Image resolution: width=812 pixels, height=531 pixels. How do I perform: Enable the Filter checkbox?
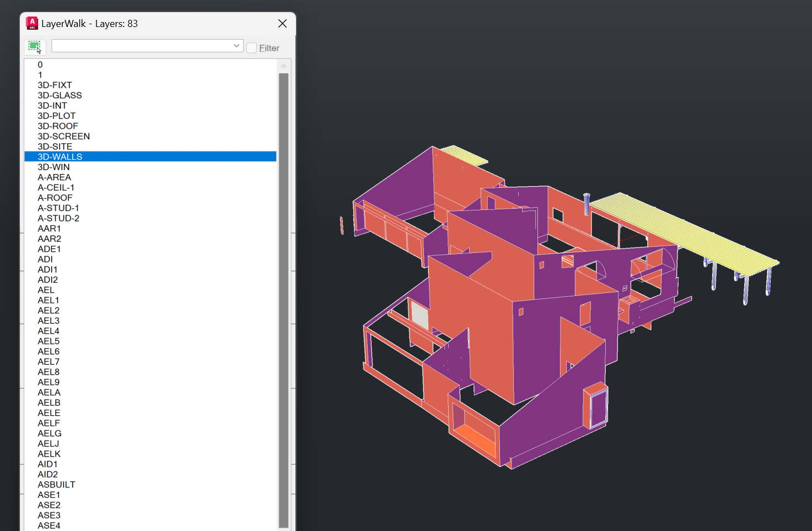point(251,48)
